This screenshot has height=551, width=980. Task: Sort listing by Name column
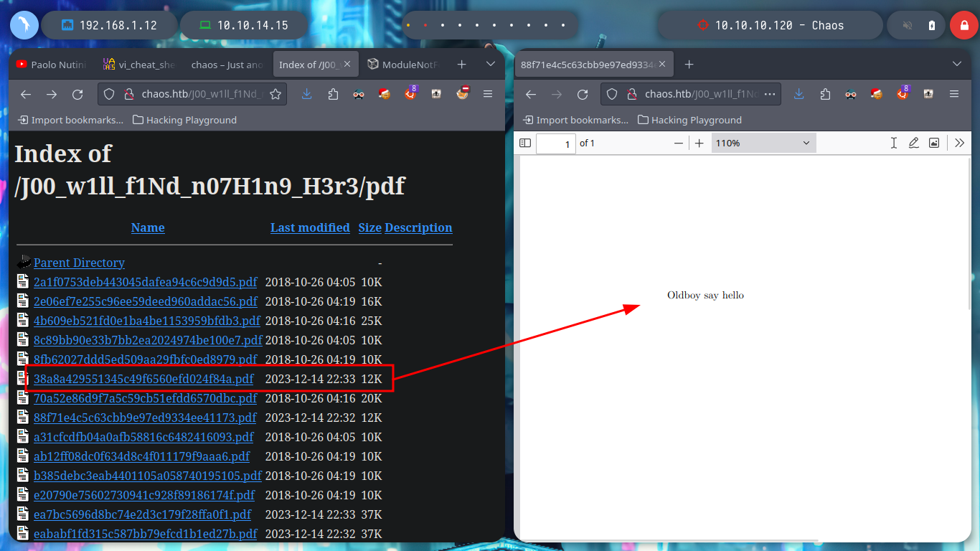point(148,227)
